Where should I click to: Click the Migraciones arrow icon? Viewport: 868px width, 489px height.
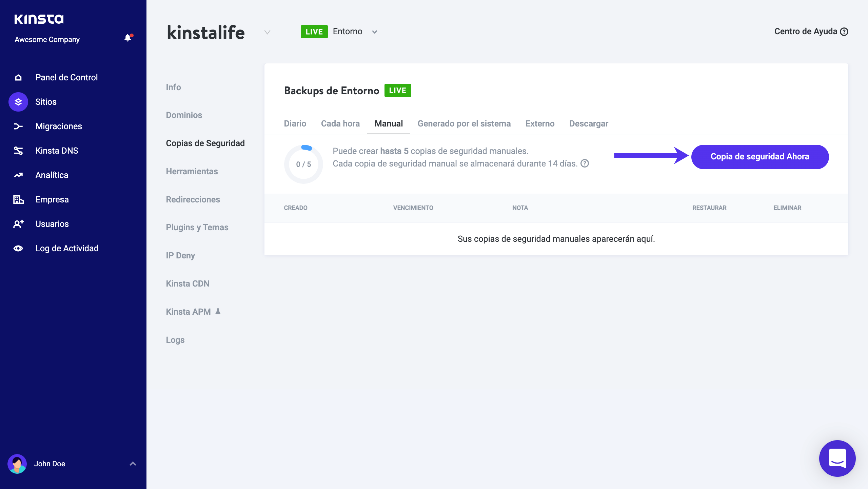18,126
